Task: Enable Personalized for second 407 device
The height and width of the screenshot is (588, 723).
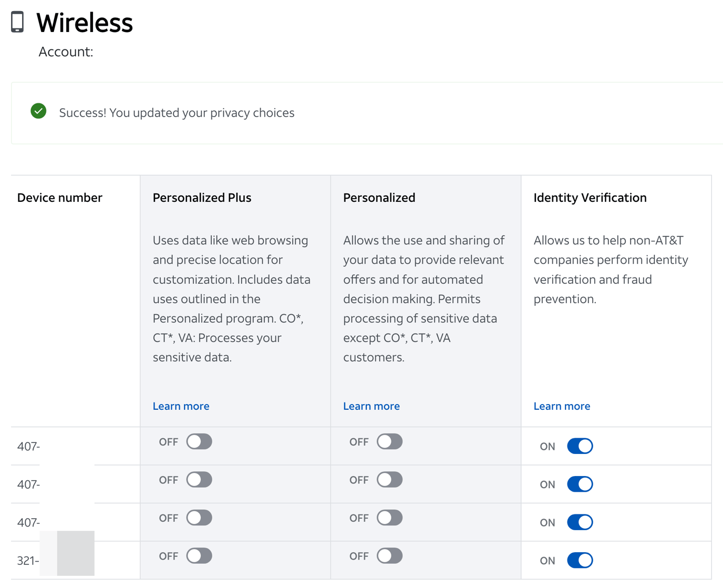Action: (389, 480)
